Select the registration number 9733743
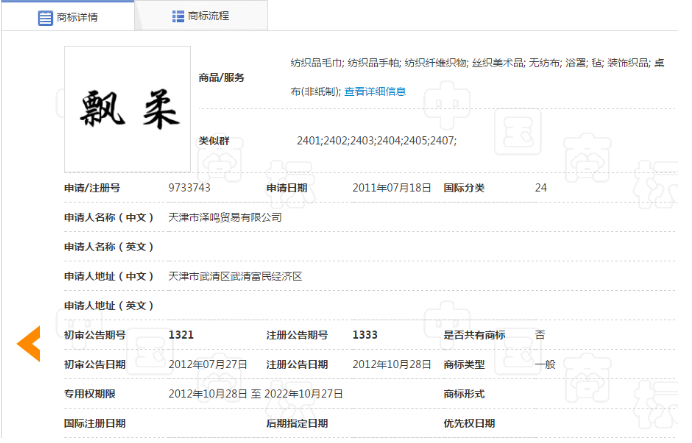692x443 pixels. click(x=189, y=188)
